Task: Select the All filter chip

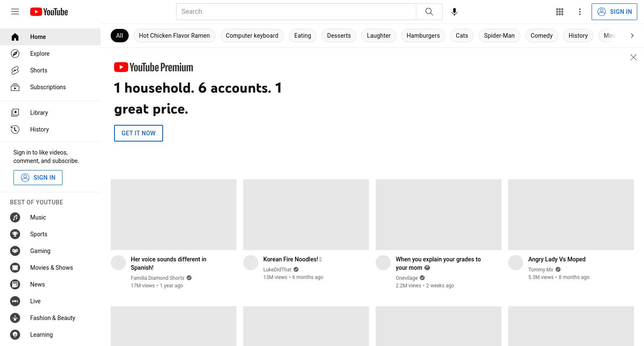Action: tap(119, 36)
